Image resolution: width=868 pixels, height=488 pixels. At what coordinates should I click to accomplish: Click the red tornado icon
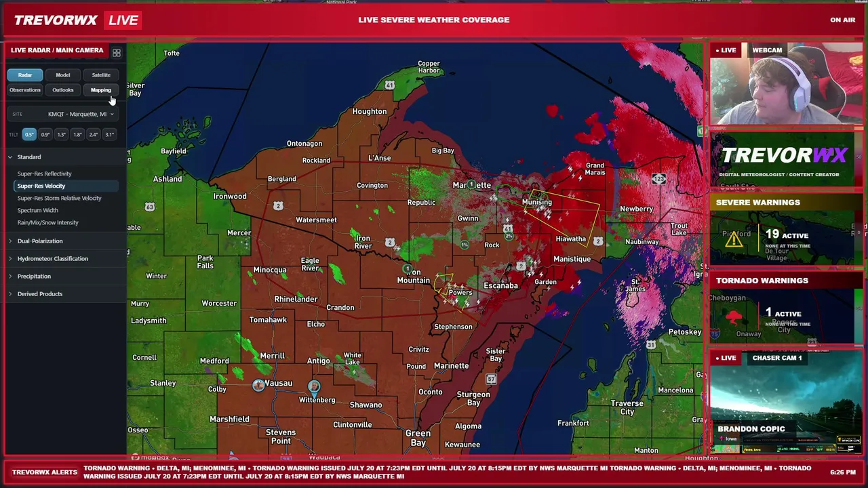734,316
